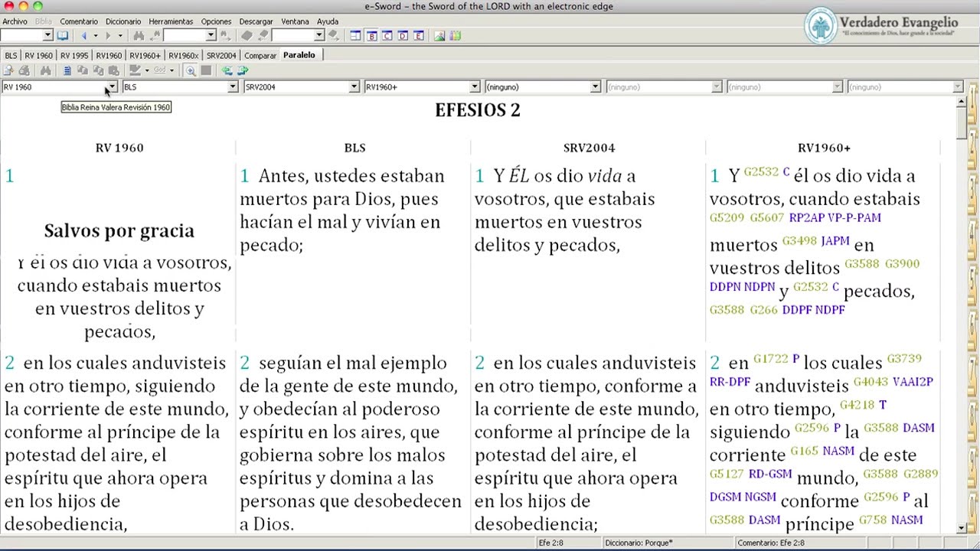
Task: Open the picture viewer icon
Action: click(439, 35)
